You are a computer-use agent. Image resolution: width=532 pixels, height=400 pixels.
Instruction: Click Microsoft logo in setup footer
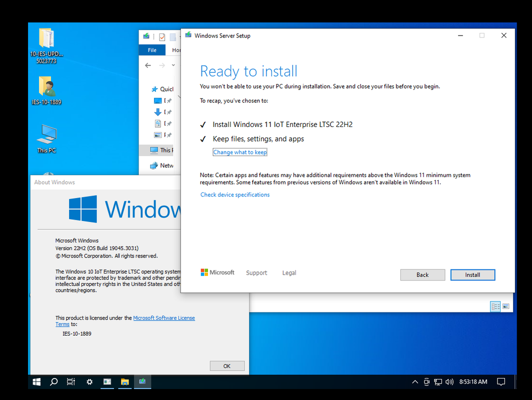pyautogui.click(x=217, y=272)
